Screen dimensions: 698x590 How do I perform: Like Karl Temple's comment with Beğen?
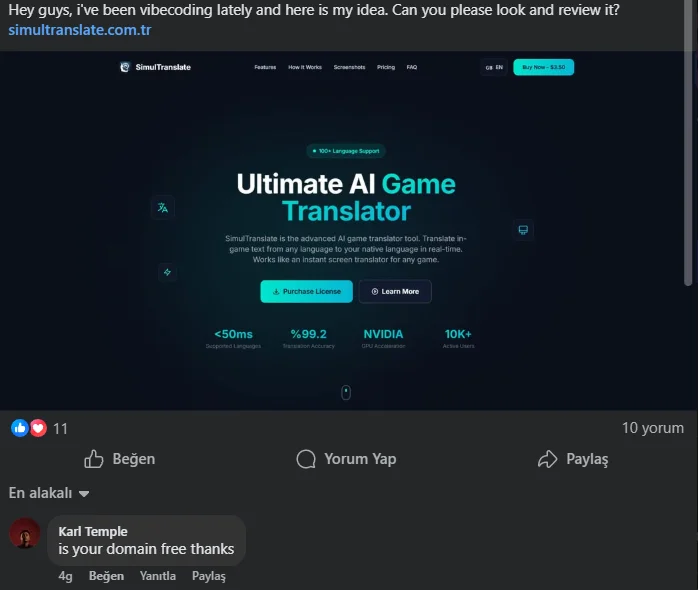(x=106, y=576)
